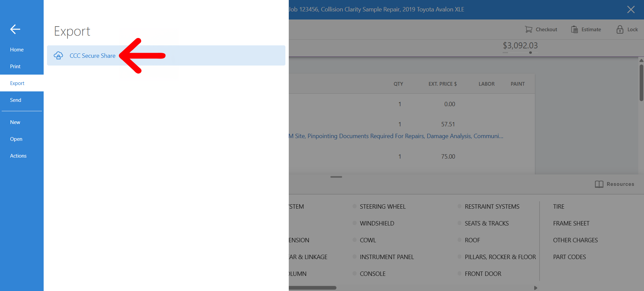Viewport: 644px width, 291px height.
Task: Select the WINDSHIELD radio dot
Action: (x=355, y=223)
